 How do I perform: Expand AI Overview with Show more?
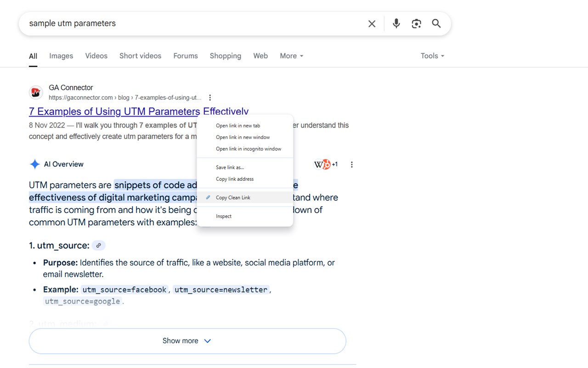(187, 341)
